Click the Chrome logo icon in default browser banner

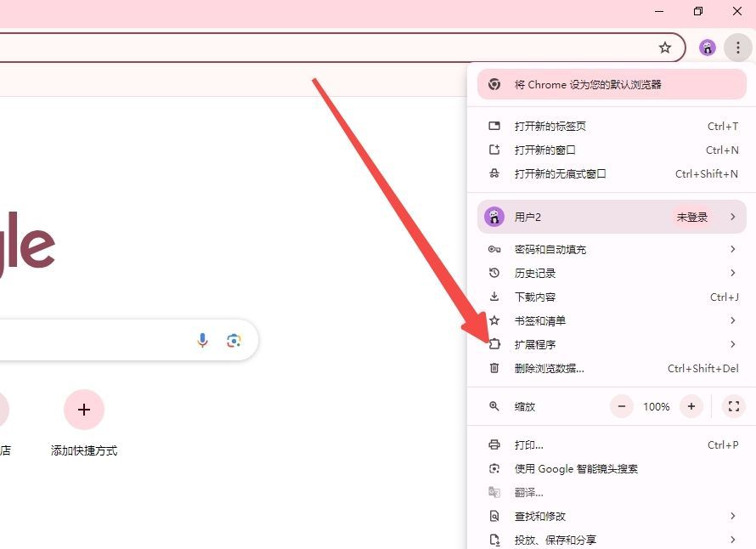tap(494, 84)
